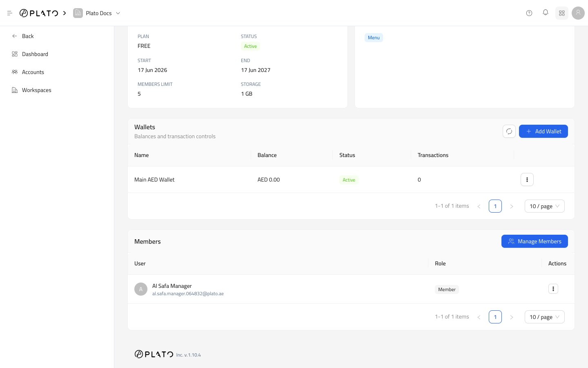Image resolution: width=588 pixels, height=368 pixels.
Task: Click the Back arrow icon
Action: [x=15, y=36]
